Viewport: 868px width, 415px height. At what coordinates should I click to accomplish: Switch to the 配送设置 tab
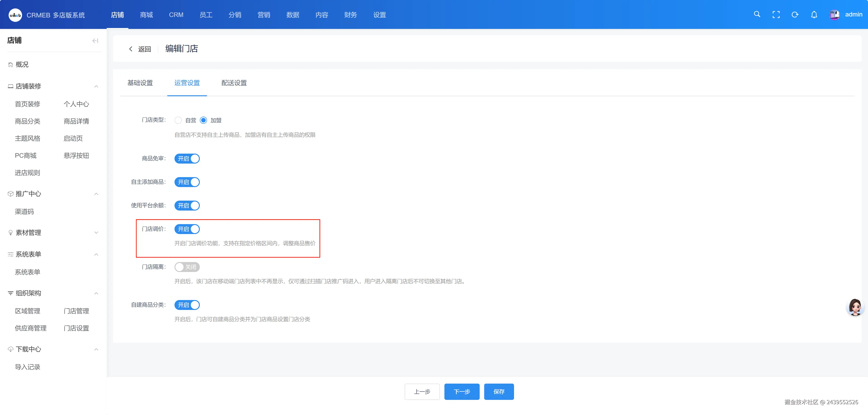[234, 83]
